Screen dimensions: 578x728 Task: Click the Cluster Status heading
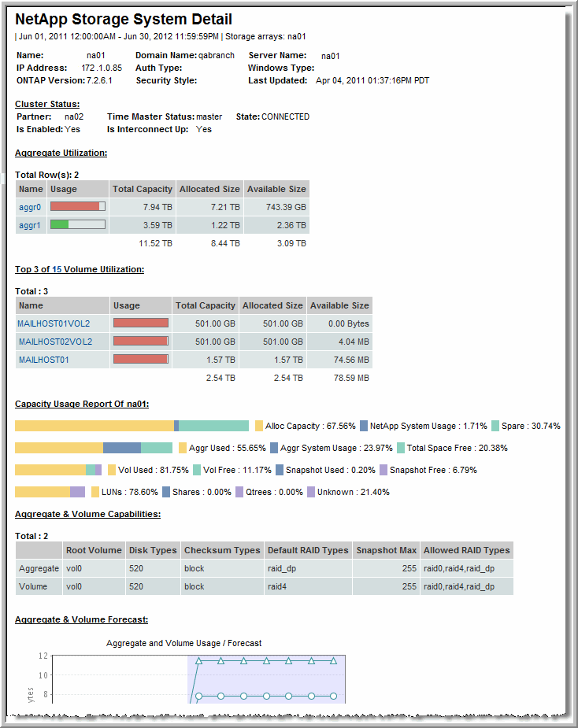pos(47,104)
